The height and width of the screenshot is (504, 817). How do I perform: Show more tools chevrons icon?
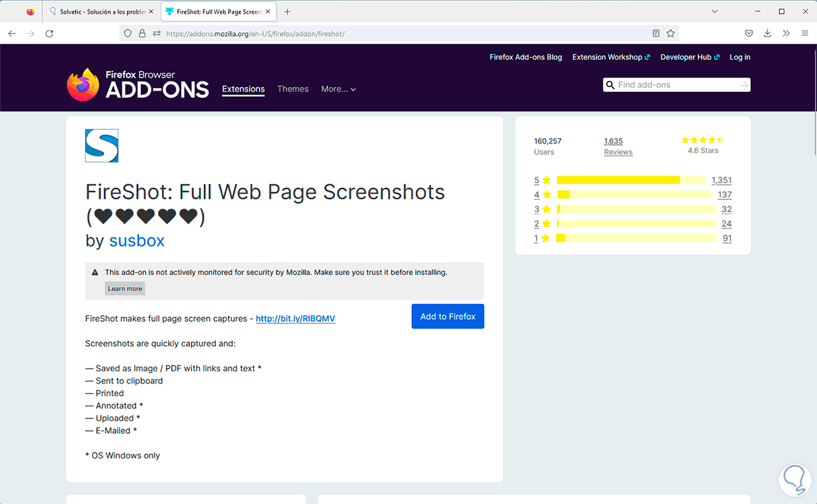point(786,33)
